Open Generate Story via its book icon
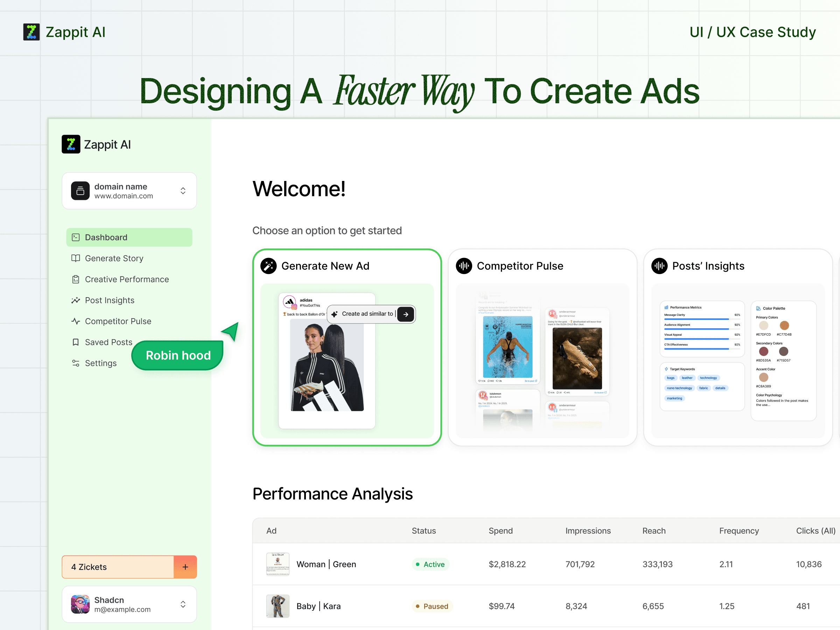The height and width of the screenshot is (630, 840). (76, 259)
